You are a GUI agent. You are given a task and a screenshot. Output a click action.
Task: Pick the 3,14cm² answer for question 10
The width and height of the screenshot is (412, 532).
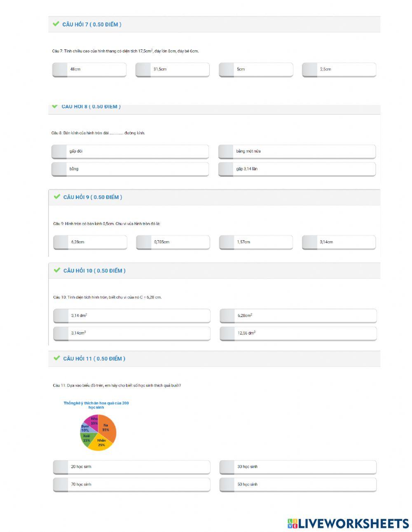coord(131,333)
